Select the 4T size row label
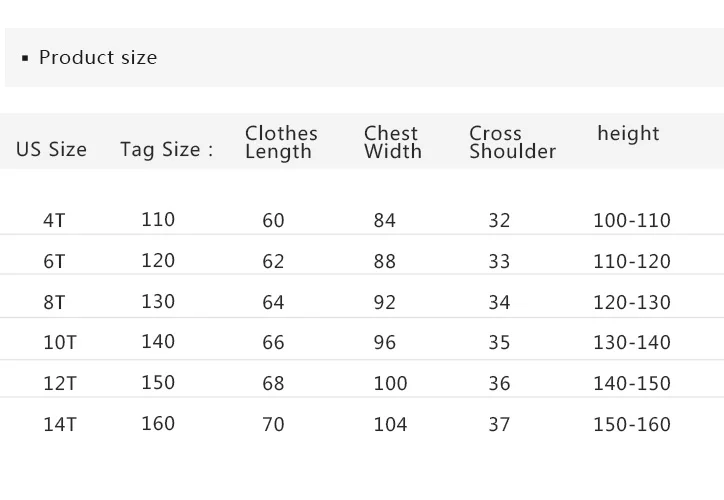Screen dimensions: 724x500 [x=54, y=220]
